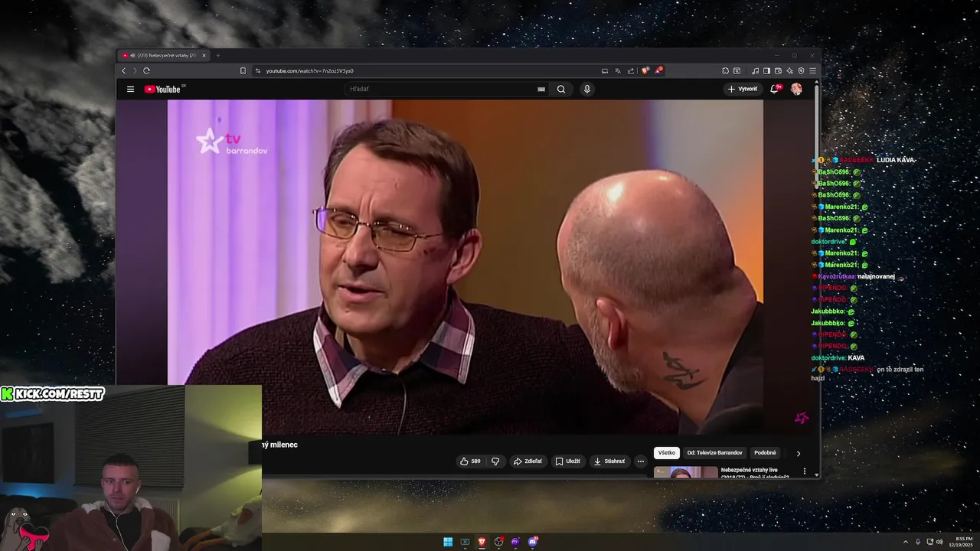Open browser extensions puzzle icon
980x551 pixels.
click(726, 70)
